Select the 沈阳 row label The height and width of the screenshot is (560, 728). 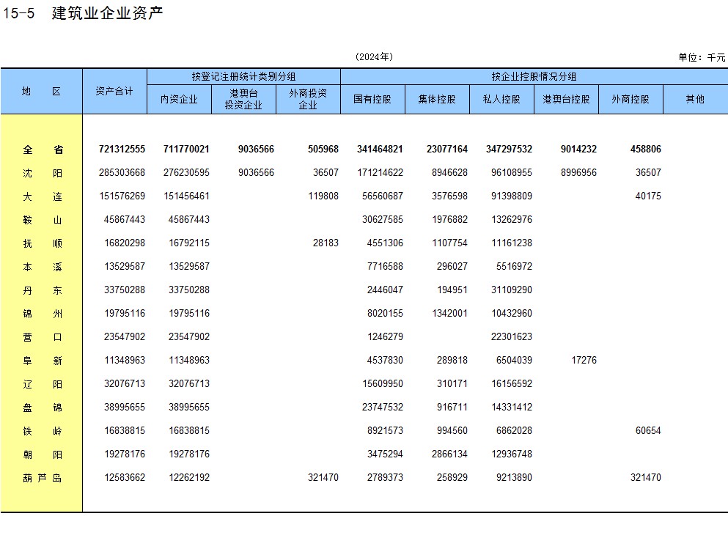coord(43,173)
